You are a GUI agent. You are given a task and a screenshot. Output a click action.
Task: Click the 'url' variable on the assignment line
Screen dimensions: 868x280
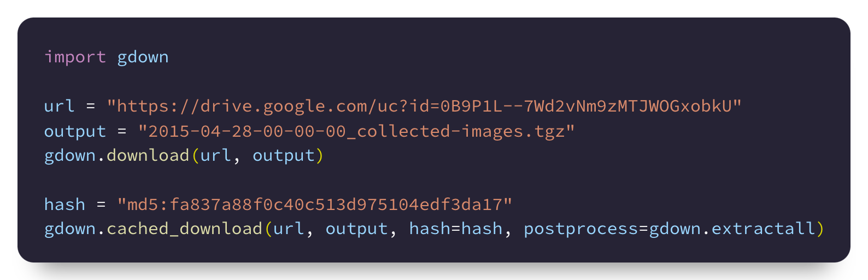59,106
